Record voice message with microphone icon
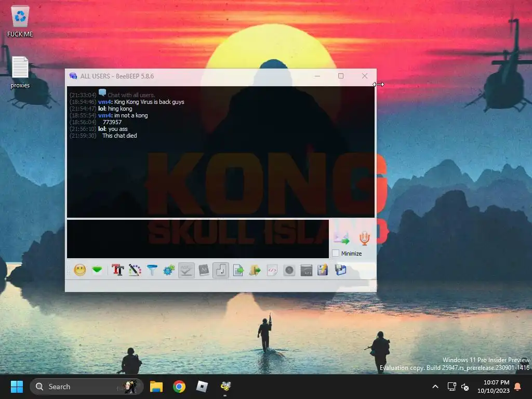 [364, 238]
